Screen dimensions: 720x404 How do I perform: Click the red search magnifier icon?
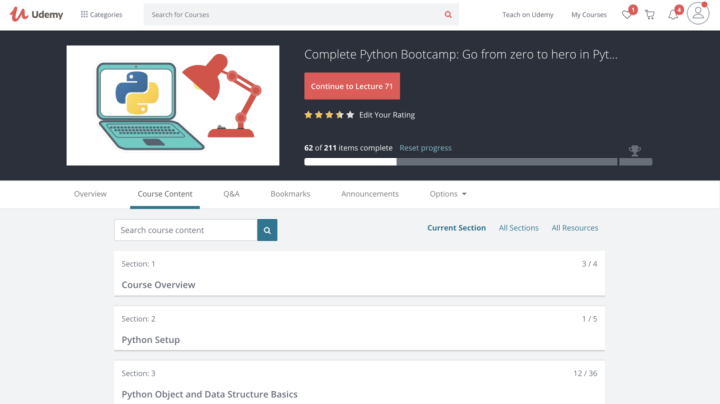click(448, 15)
